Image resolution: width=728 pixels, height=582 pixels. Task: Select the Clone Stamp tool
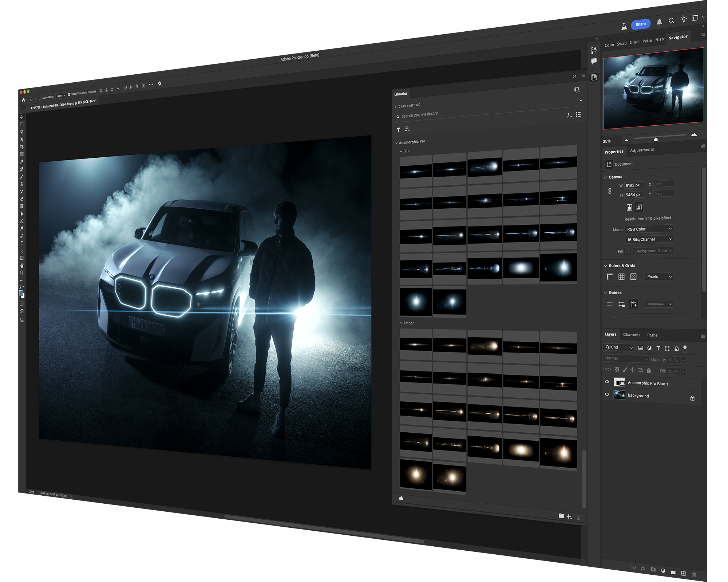pyautogui.click(x=22, y=184)
